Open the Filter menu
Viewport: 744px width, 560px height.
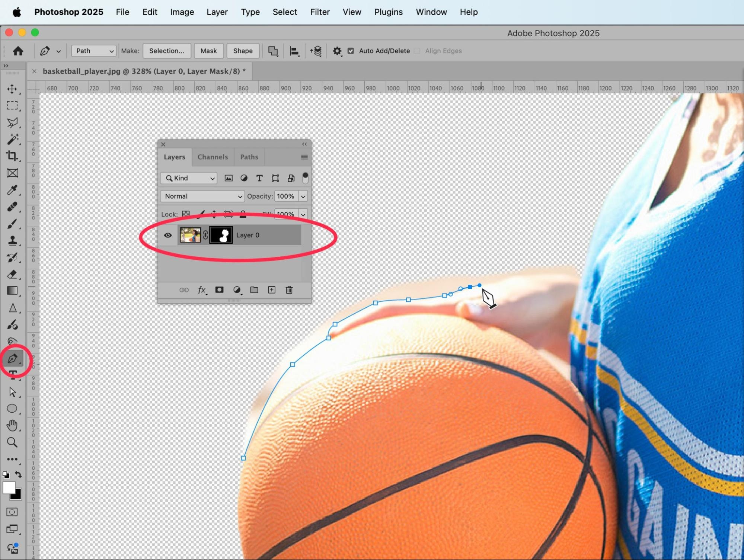(320, 12)
